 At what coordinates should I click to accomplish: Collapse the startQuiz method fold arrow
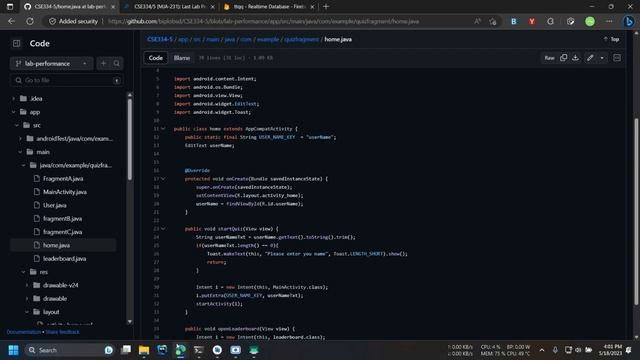pyautogui.click(x=163, y=229)
